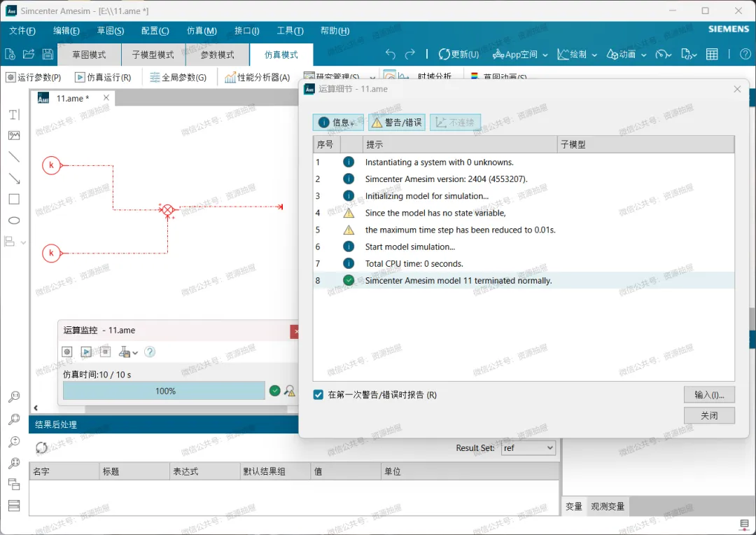Click the zoom 1:1 icon in left sidebar
This screenshot has height=535, width=756.
coord(14,397)
